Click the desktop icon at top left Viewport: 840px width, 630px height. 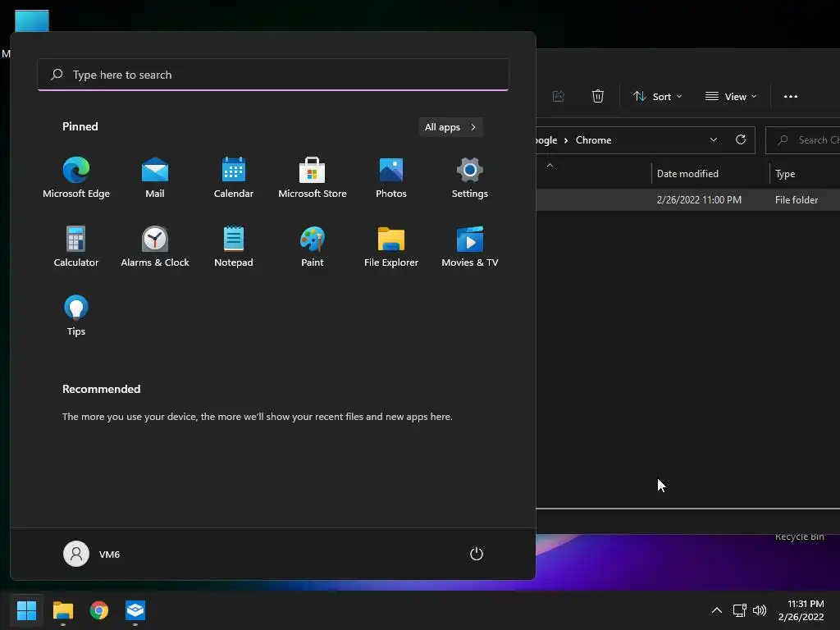[32, 21]
